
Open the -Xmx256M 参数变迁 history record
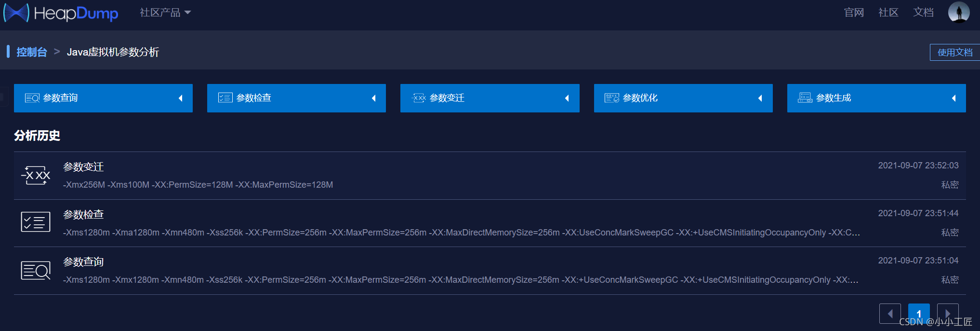tap(198, 185)
